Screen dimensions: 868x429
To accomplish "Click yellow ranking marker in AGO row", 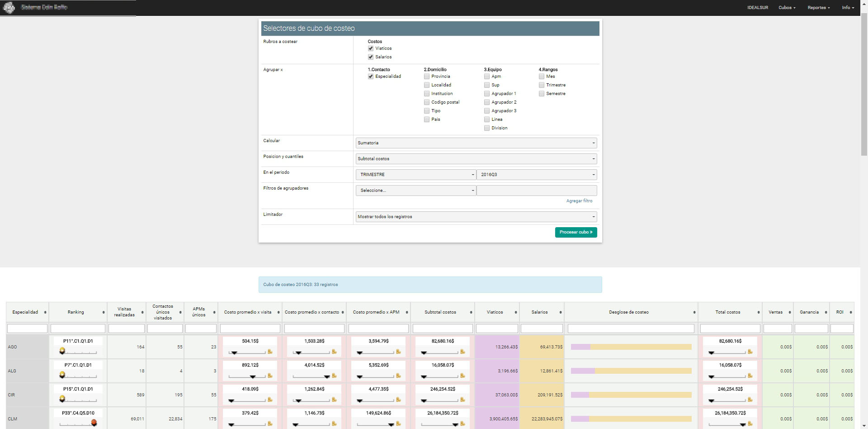I will coord(62,351).
